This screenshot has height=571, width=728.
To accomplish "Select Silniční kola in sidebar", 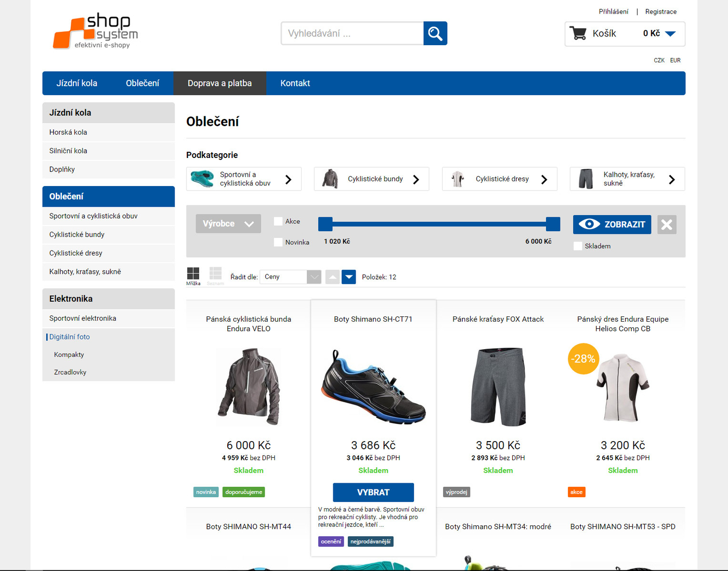I will 109,151.
